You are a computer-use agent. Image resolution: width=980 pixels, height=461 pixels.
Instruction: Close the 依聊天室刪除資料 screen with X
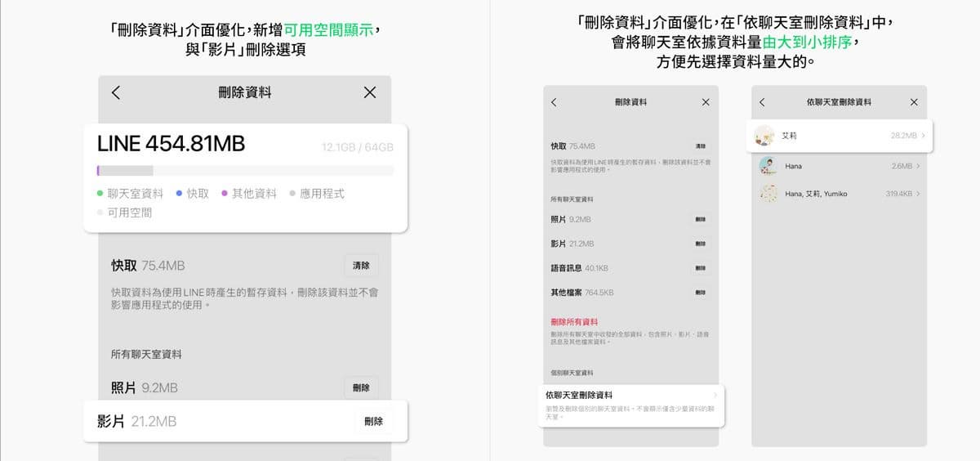[x=914, y=102]
